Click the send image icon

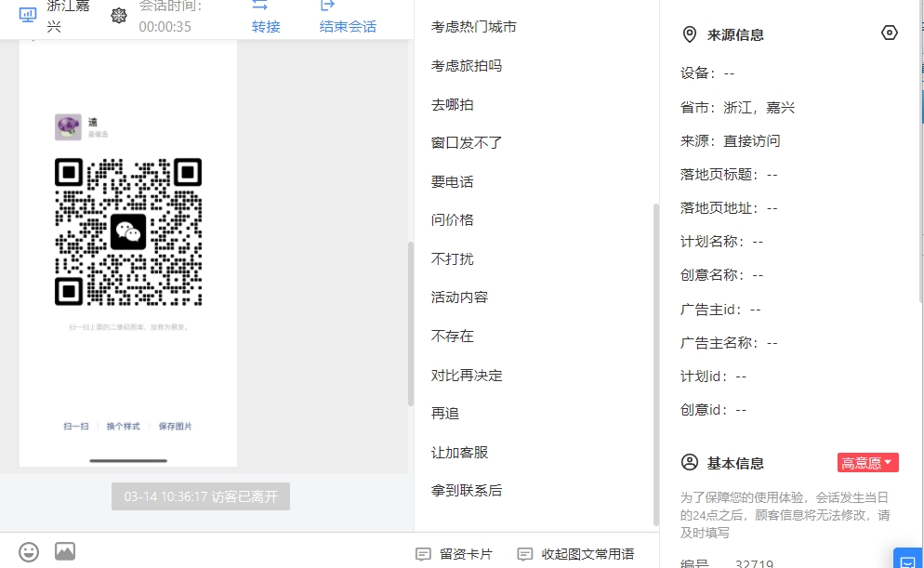pyautogui.click(x=65, y=551)
